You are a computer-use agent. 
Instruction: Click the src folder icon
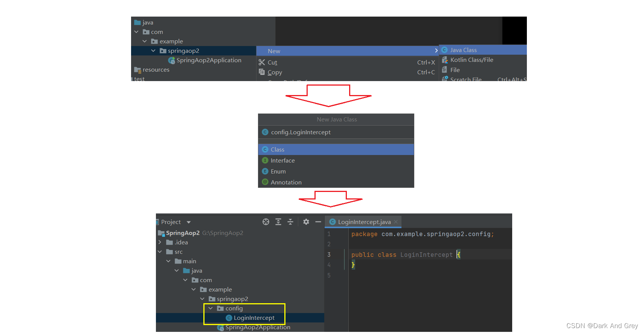(169, 252)
